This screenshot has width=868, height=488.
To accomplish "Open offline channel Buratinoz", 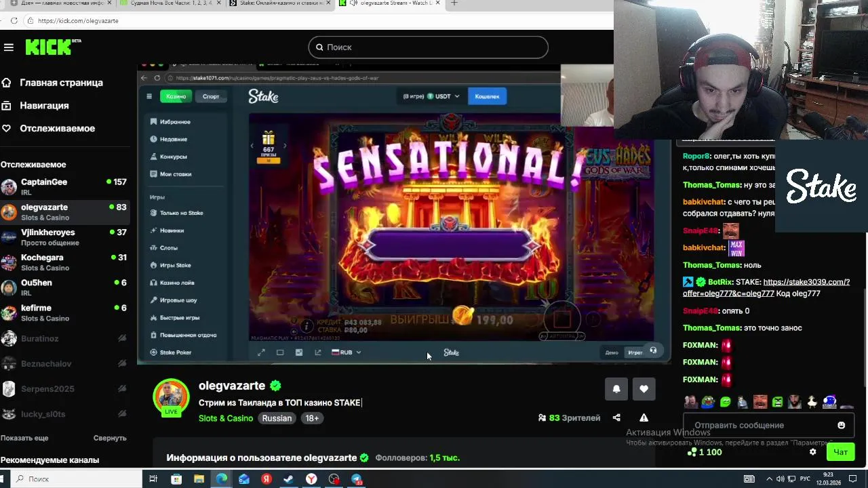I will coord(64,338).
